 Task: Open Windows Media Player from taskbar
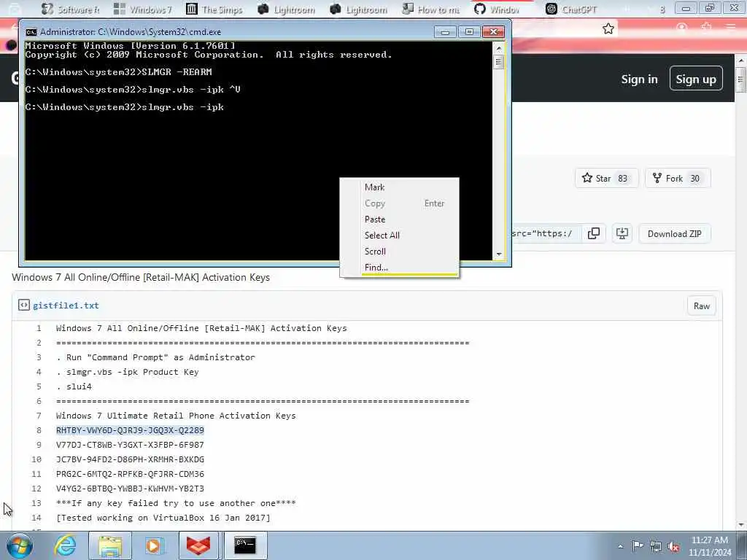(x=153, y=545)
